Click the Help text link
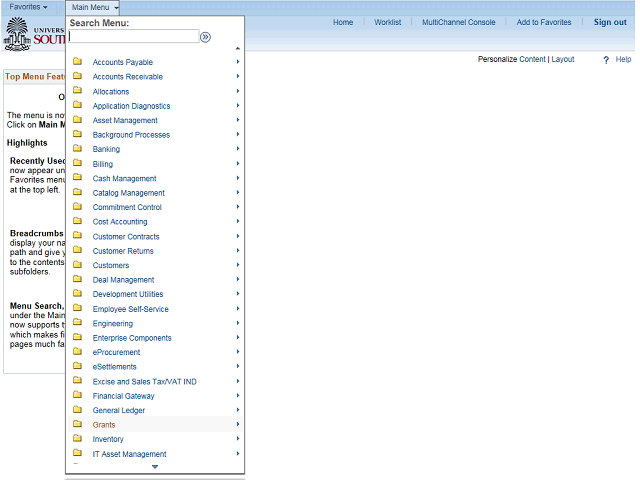Screen dimensions: 640x480 pos(623,59)
